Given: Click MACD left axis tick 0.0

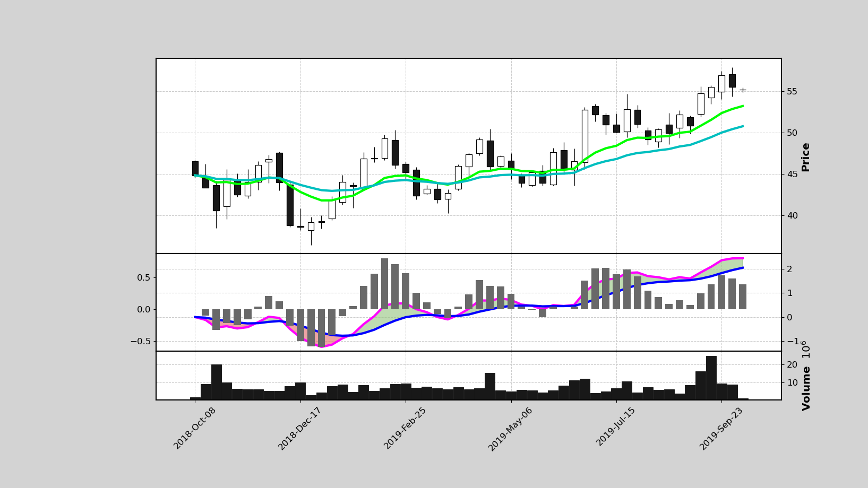Looking at the screenshot, I should (x=143, y=309).
